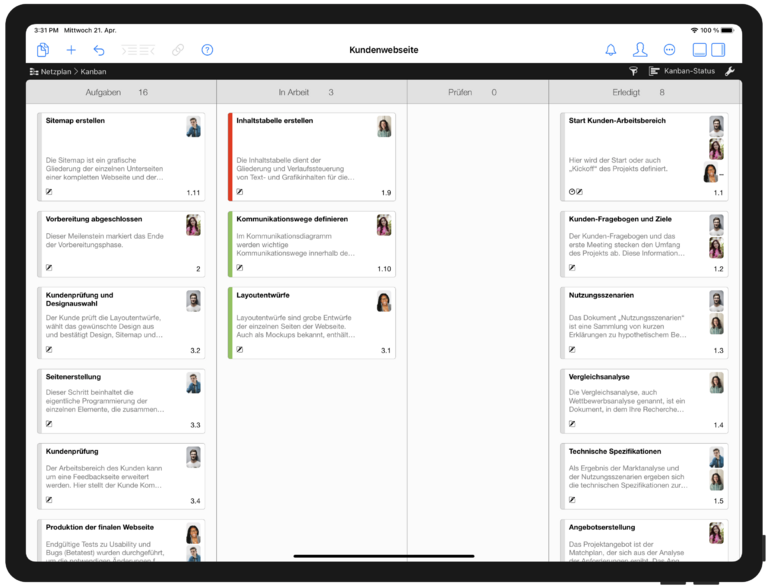Open the help question mark icon
This screenshot has width=768, height=588.
click(x=207, y=50)
